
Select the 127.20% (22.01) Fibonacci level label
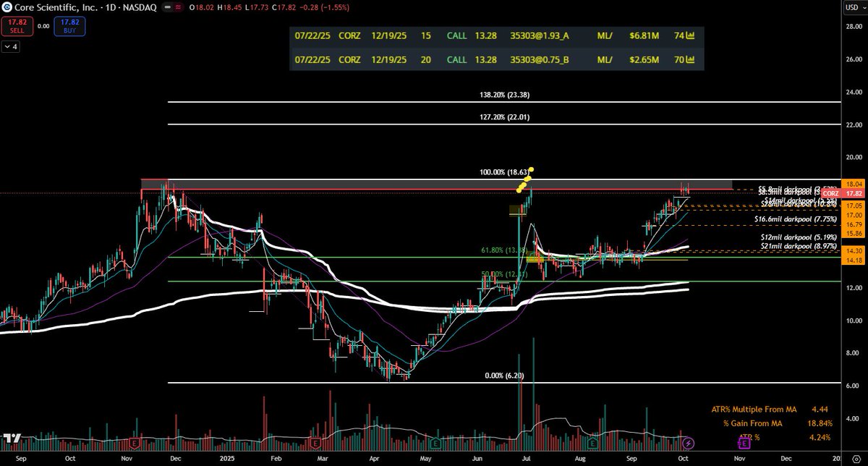pyautogui.click(x=505, y=116)
